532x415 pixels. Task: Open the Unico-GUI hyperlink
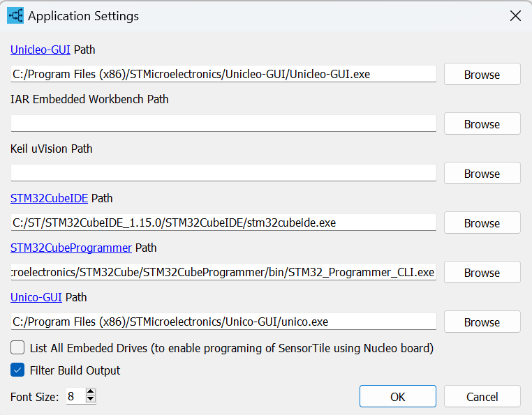36,297
